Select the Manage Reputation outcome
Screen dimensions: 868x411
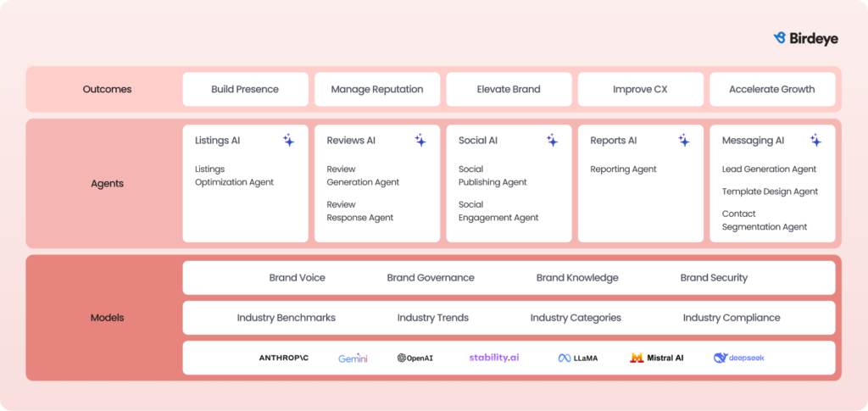pos(376,89)
